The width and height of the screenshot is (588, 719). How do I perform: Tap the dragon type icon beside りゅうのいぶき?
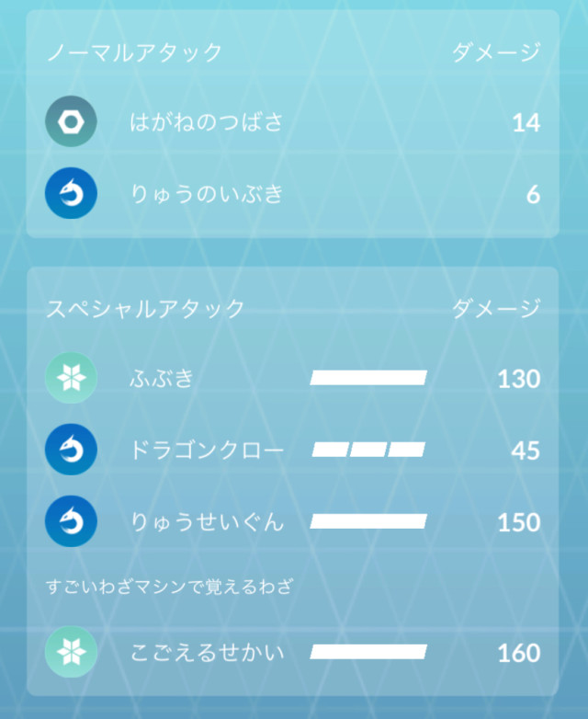tap(71, 194)
